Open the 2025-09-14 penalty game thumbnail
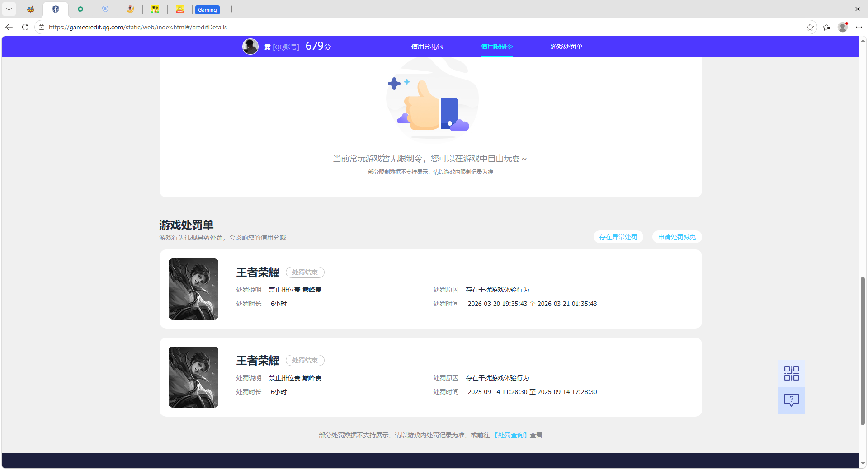Image resolution: width=868 pixels, height=470 pixels. [x=193, y=377]
